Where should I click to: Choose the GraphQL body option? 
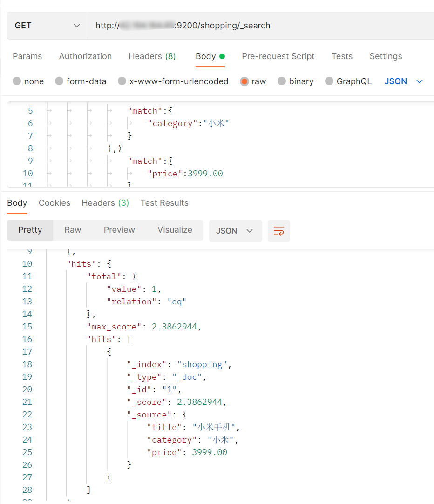coord(329,81)
